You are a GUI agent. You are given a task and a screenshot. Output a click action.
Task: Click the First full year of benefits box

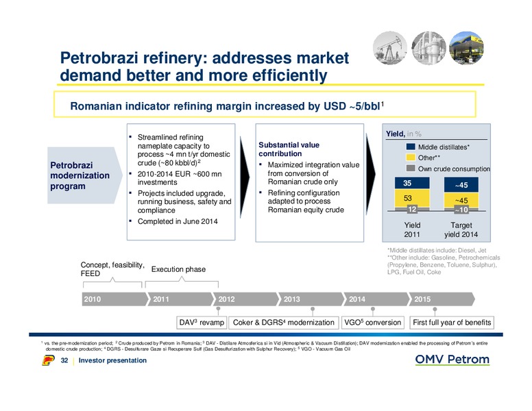452,323
